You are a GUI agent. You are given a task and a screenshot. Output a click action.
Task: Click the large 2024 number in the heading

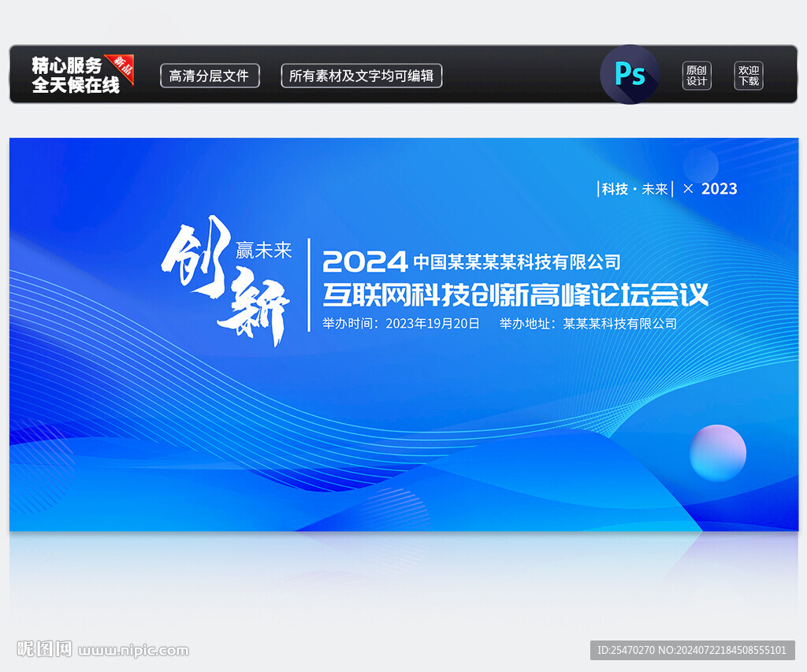point(364,262)
